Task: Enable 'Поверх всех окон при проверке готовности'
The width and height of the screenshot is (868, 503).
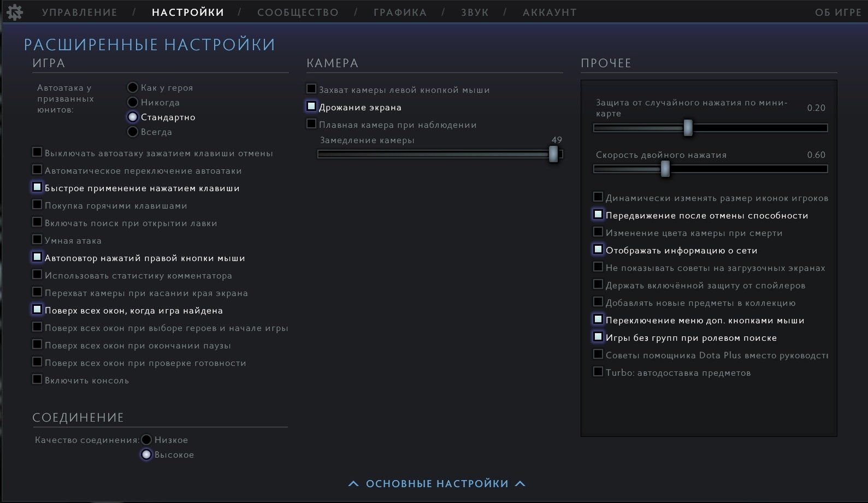Action: coord(37,362)
